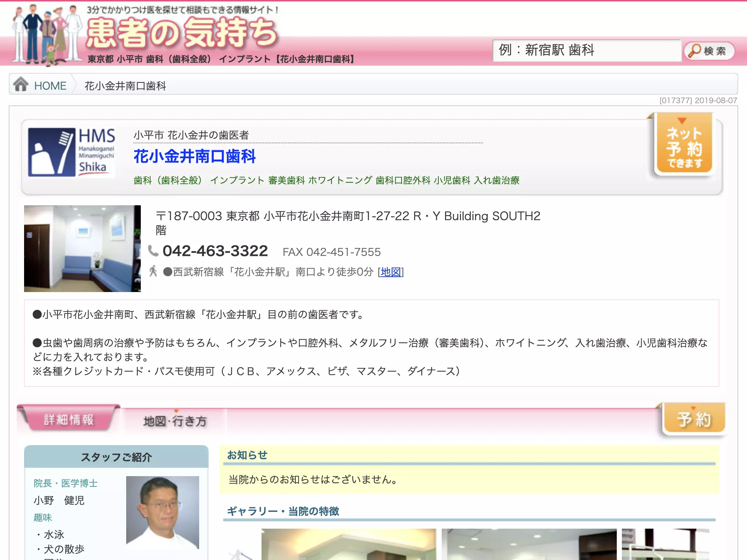Click the green specialties list starting 歯科(歯科全般)

(326, 180)
